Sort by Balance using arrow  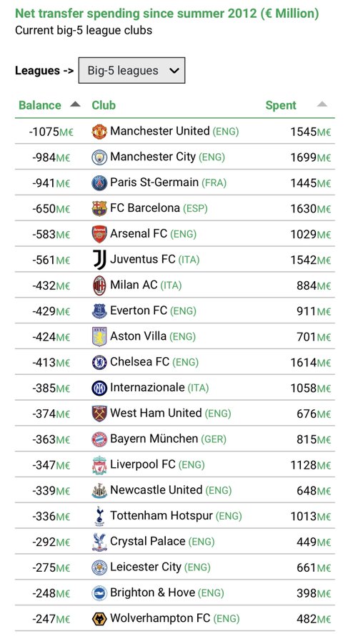pos(75,104)
